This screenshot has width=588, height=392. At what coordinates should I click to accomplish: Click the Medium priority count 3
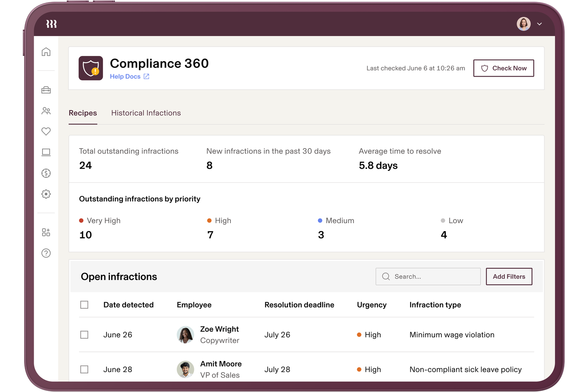pyautogui.click(x=321, y=235)
